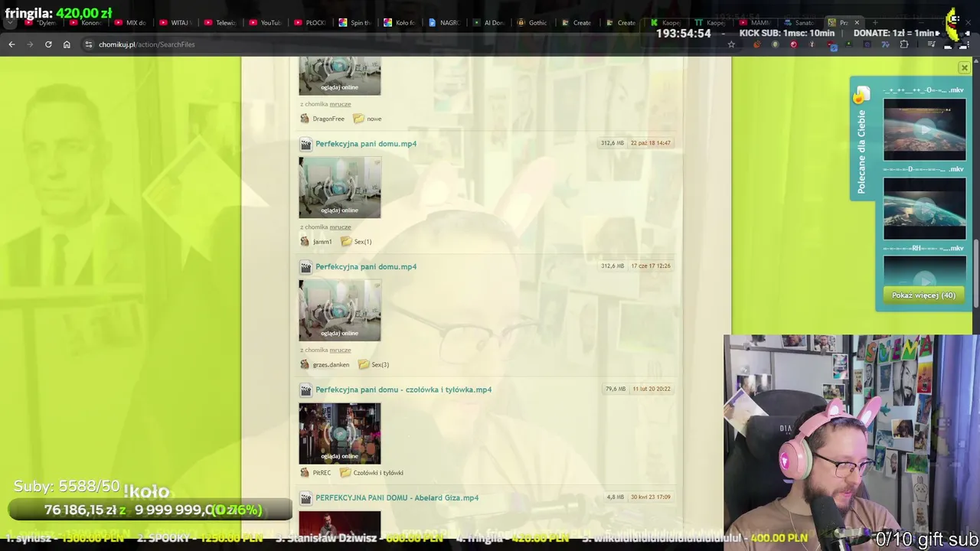Click video file icon beside file dated 22 paź 18
The width and height of the screenshot is (980, 551).
(x=305, y=144)
